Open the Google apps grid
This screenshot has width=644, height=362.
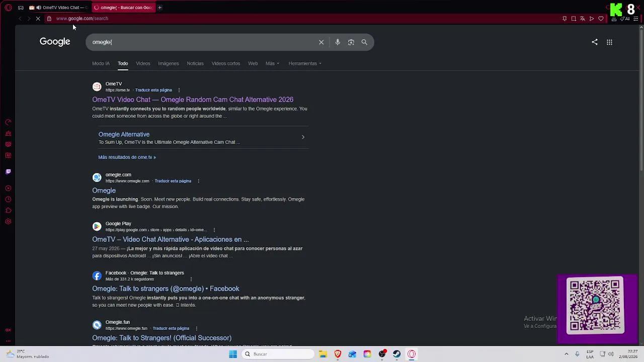(609, 42)
